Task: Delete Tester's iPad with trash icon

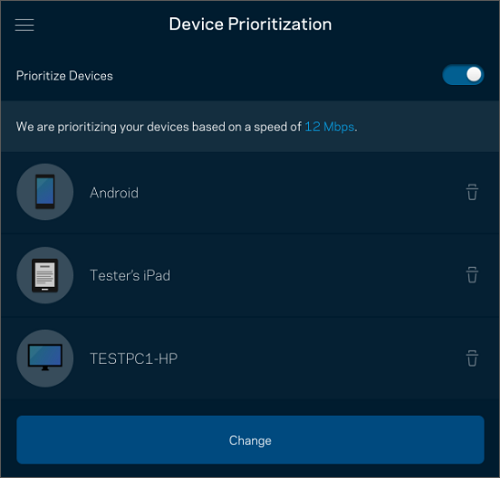Action: [472, 275]
